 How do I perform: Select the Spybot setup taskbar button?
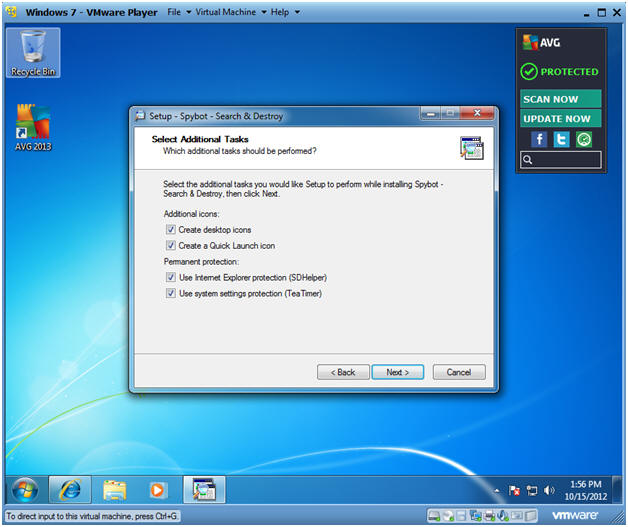(204, 489)
